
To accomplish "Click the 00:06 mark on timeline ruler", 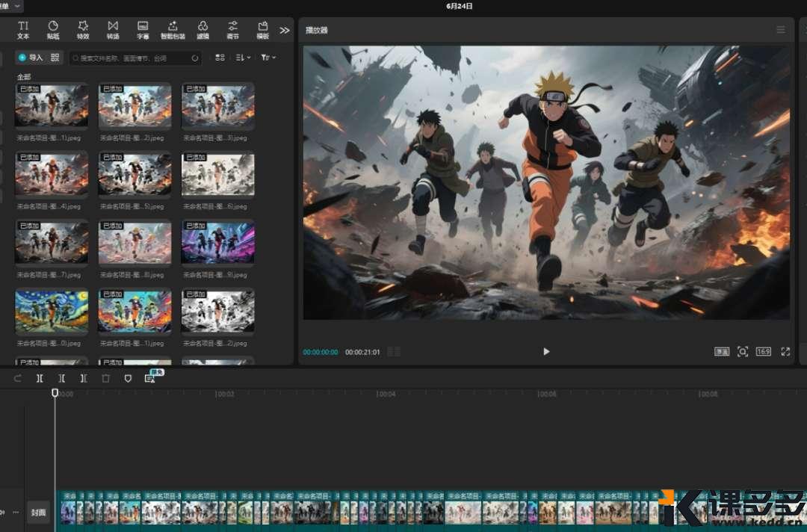I will point(546,394).
